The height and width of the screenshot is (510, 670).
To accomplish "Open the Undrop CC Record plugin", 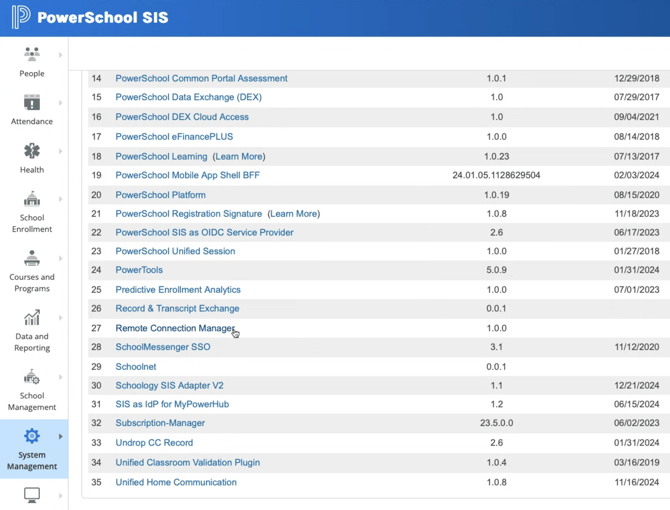I will tap(154, 443).
